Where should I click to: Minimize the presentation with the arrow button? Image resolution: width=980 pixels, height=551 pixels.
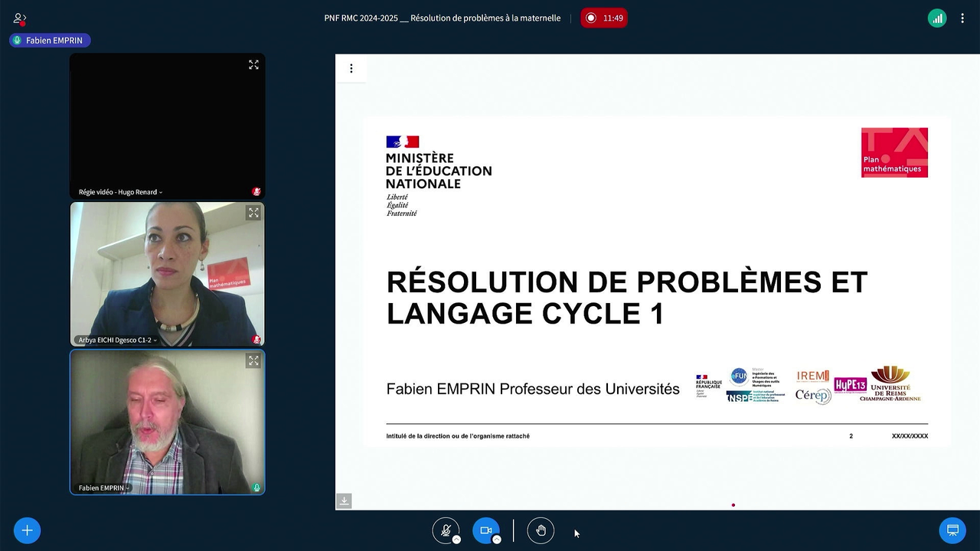pyautogui.click(x=344, y=500)
